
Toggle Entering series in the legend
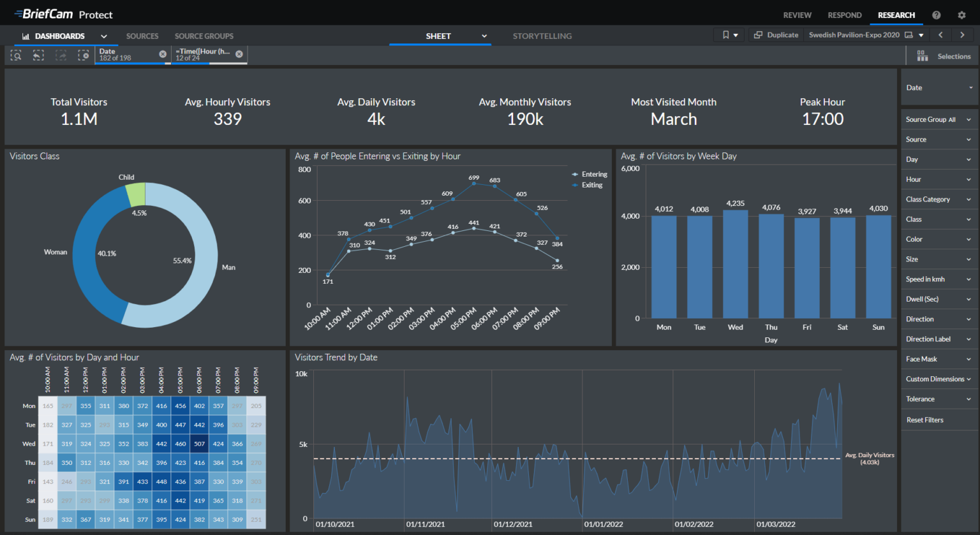593,174
